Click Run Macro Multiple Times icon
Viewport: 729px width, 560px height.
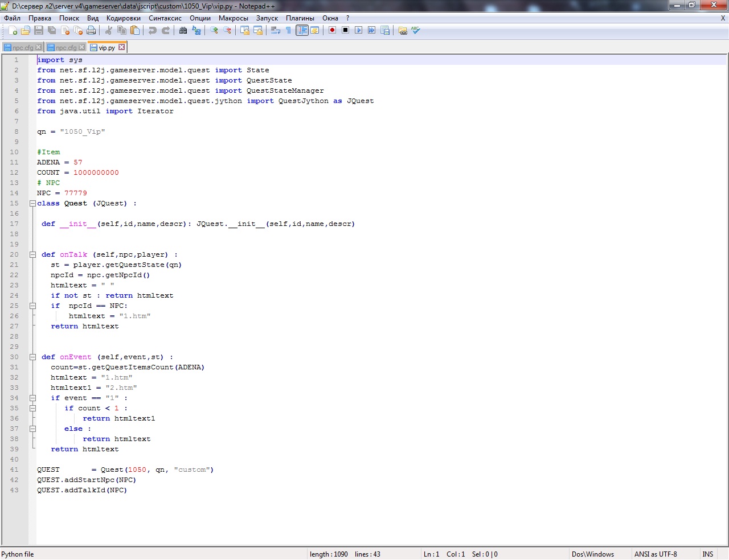[371, 30]
